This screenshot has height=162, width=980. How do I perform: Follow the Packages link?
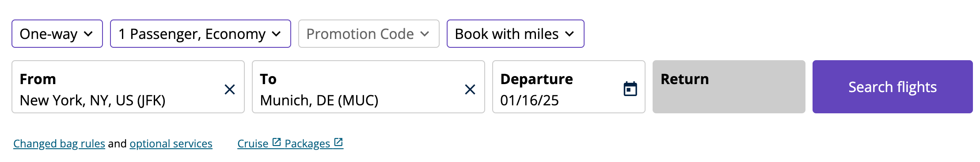pos(307,143)
